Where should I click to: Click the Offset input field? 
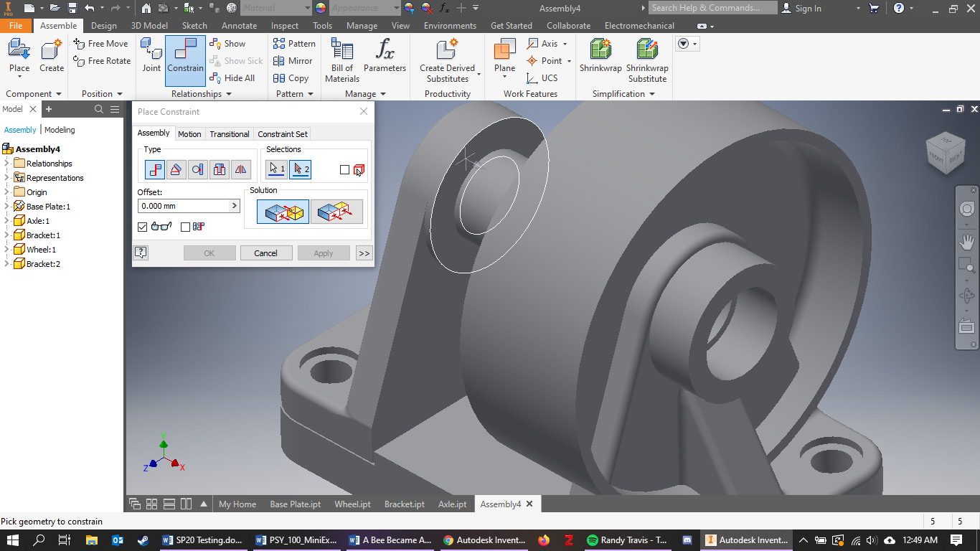[183, 206]
